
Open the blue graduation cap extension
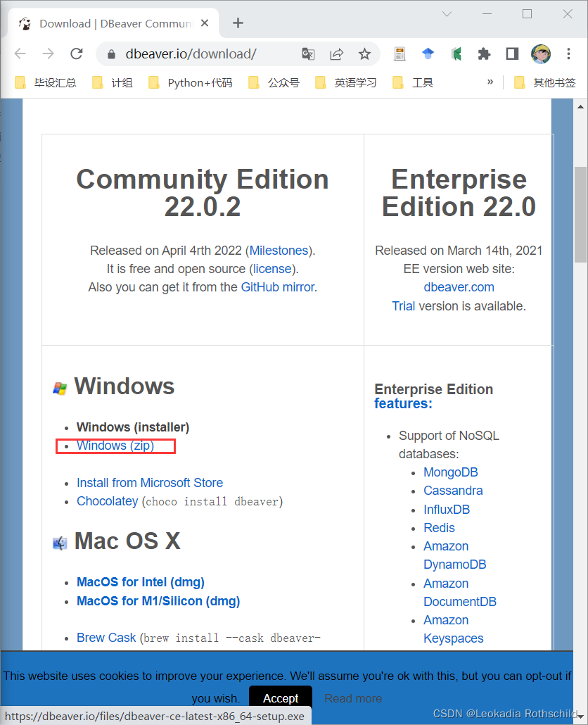point(428,54)
